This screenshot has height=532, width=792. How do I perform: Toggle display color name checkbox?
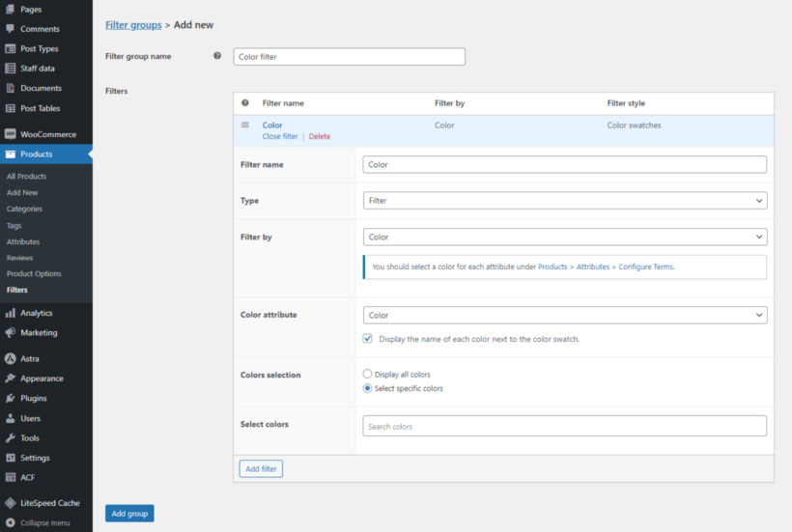coord(367,339)
